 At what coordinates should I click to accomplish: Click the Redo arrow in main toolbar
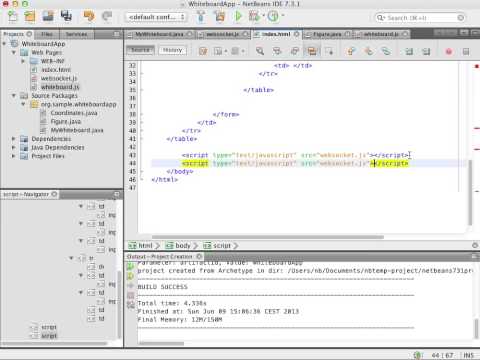pyautogui.click(x=107, y=16)
